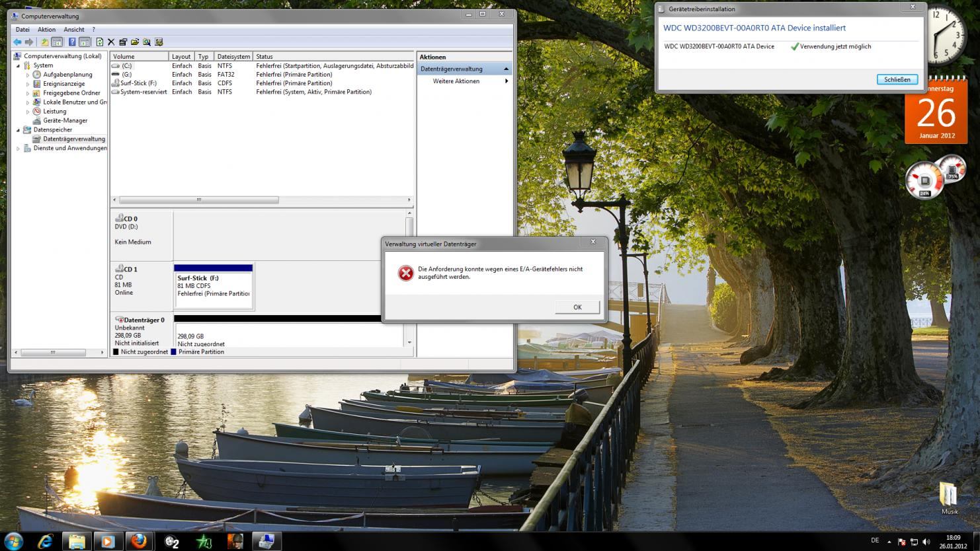Select the Surf-Stick (F:) partition block

[x=213, y=286]
